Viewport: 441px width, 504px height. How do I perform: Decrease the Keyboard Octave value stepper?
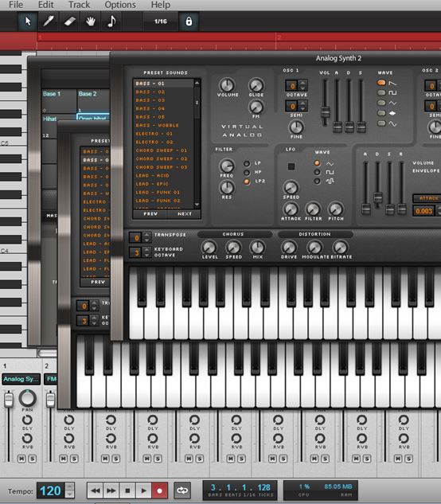tap(146, 256)
